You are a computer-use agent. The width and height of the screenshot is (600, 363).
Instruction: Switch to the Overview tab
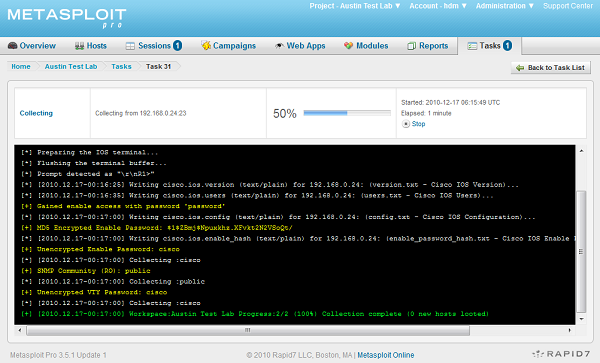[32, 46]
